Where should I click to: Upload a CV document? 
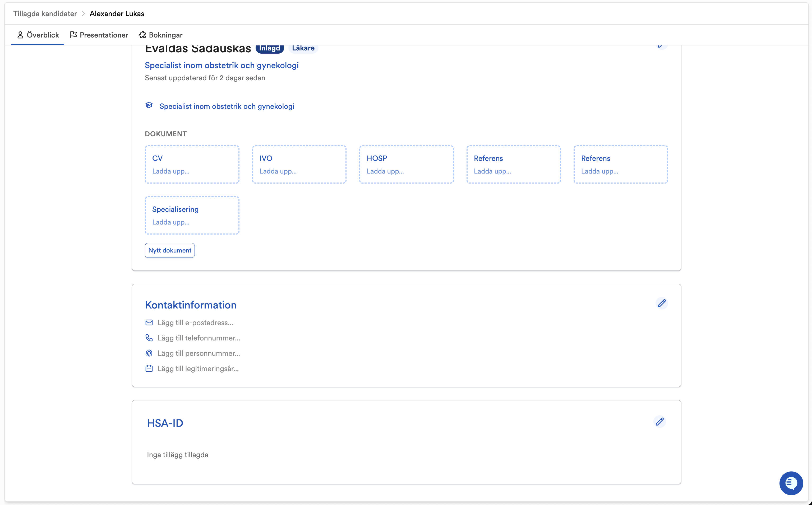coord(192,164)
